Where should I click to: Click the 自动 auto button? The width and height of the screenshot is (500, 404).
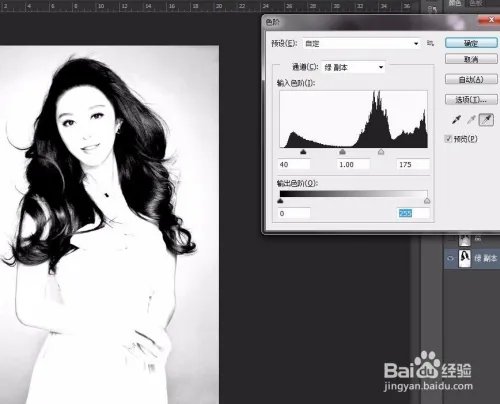click(471, 79)
